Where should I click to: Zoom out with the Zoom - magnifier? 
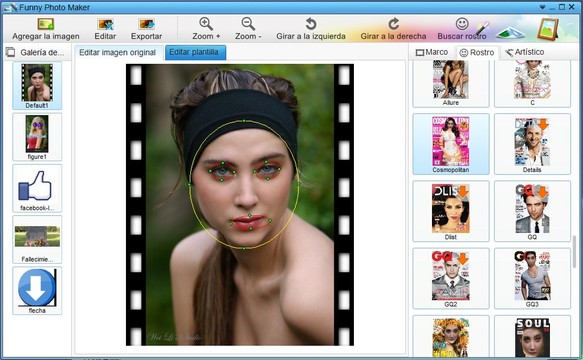[248, 24]
